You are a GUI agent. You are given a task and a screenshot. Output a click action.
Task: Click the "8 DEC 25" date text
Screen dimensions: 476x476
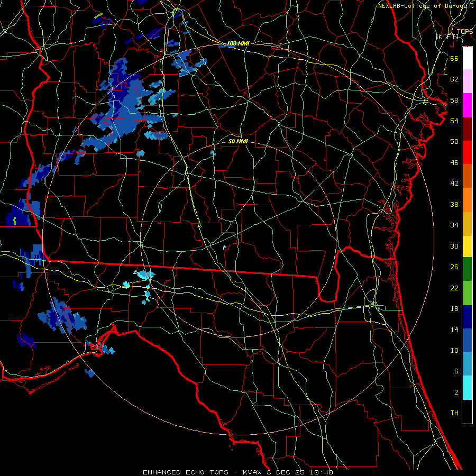[x=287, y=472]
